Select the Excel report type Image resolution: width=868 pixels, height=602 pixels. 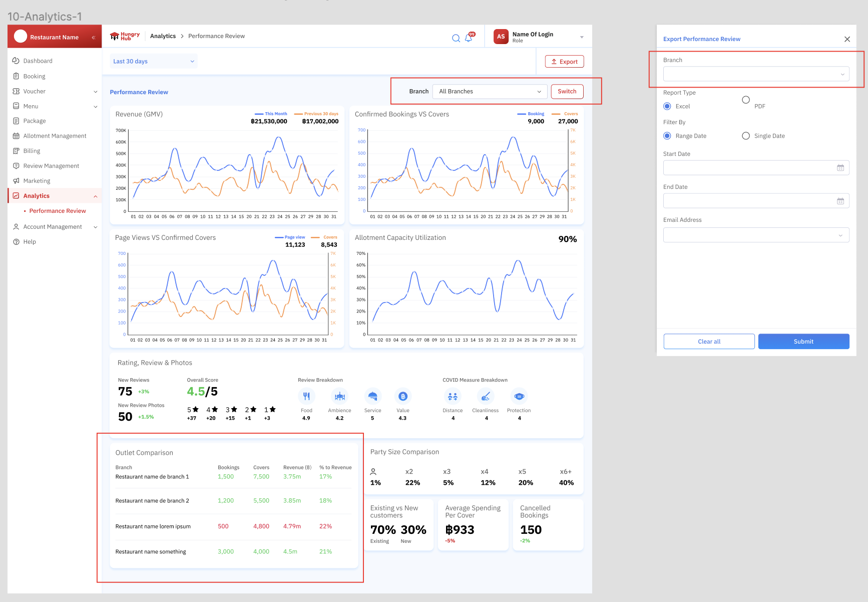click(667, 106)
